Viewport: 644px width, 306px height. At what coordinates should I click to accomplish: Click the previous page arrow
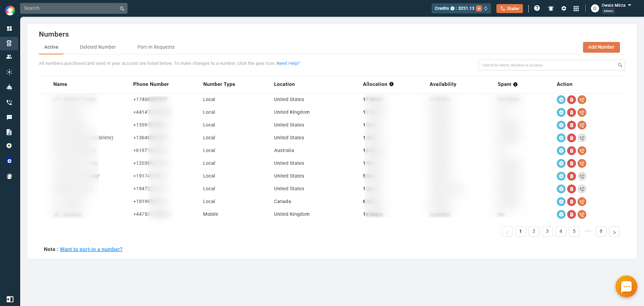click(x=507, y=232)
